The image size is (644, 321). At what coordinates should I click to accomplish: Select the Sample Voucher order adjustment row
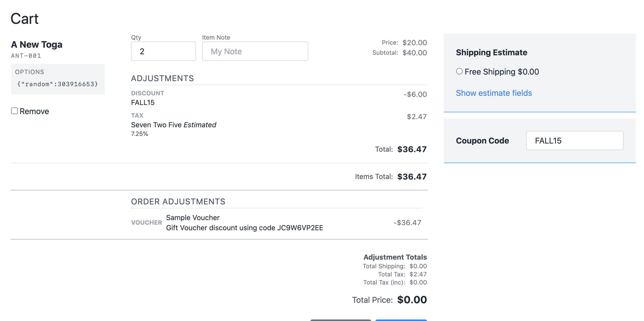point(192,218)
